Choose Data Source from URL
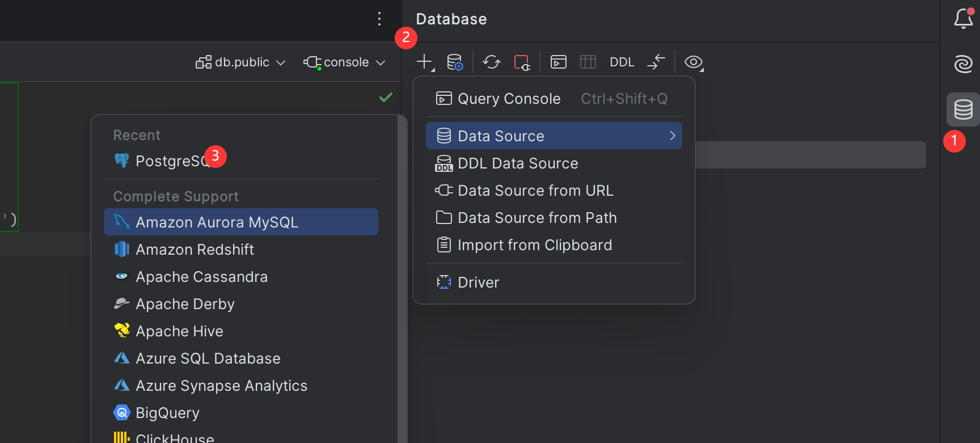The image size is (980, 443). click(535, 191)
